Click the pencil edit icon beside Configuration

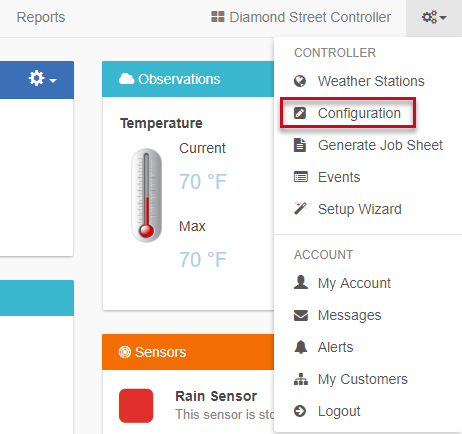pyautogui.click(x=300, y=113)
